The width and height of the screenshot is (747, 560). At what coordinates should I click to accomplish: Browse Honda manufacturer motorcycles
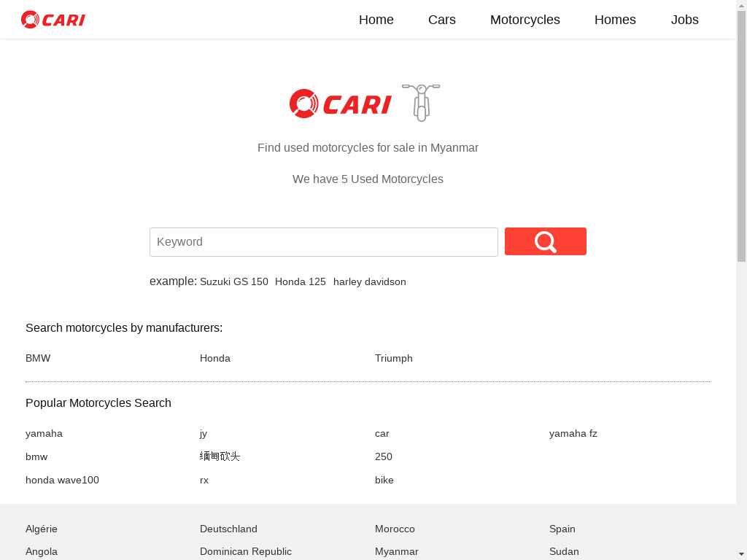point(215,358)
